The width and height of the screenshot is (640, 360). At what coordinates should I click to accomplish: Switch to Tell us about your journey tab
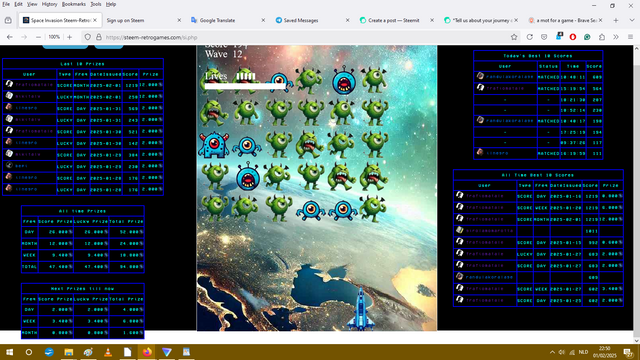pos(481,20)
